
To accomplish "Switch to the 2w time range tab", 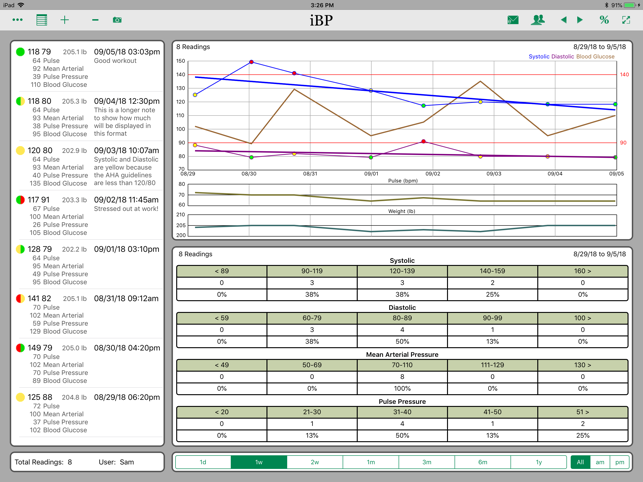I will click(x=314, y=462).
